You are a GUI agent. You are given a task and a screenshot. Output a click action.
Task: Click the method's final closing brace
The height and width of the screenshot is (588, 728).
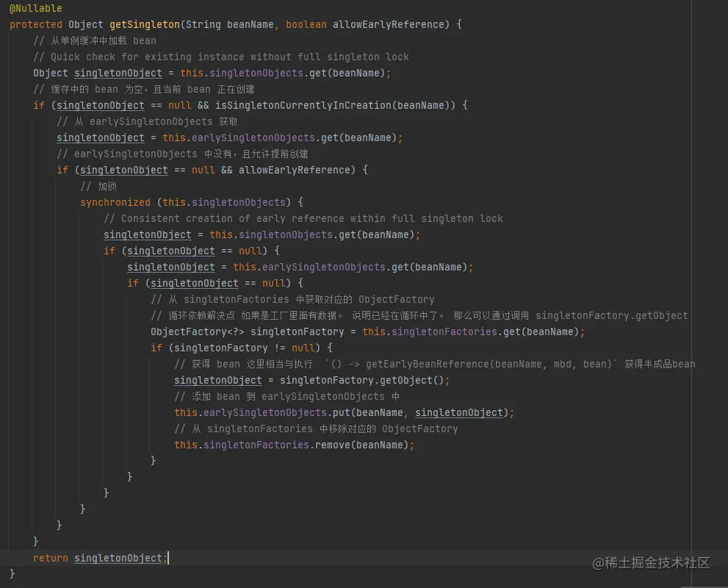click(x=12, y=574)
